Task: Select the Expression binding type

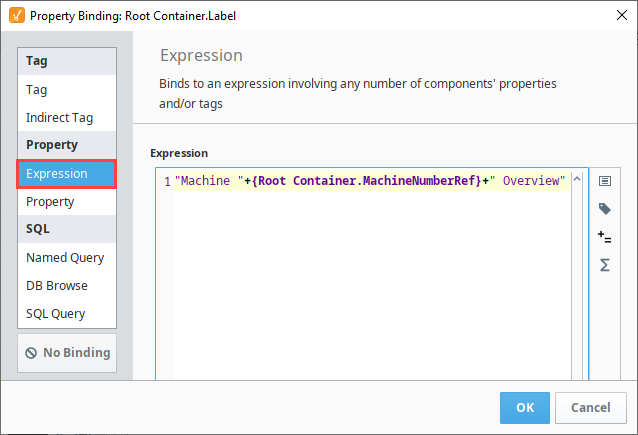Action: 67,174
